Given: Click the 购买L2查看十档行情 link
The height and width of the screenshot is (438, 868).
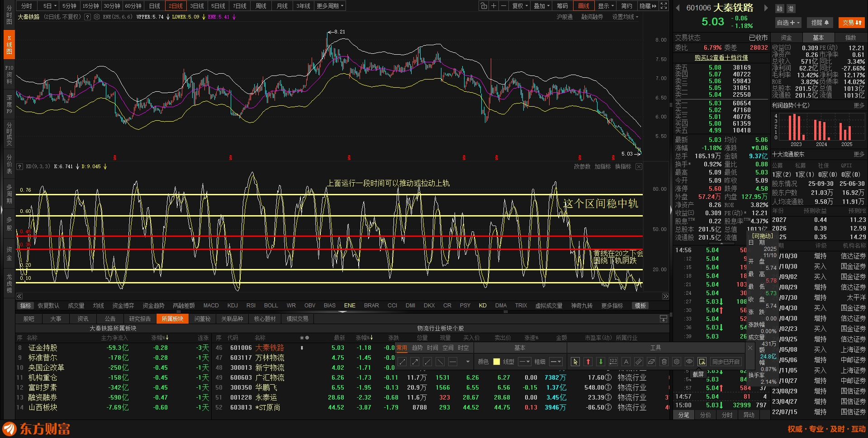Looking at the screenshot, I should pos(721,58).
